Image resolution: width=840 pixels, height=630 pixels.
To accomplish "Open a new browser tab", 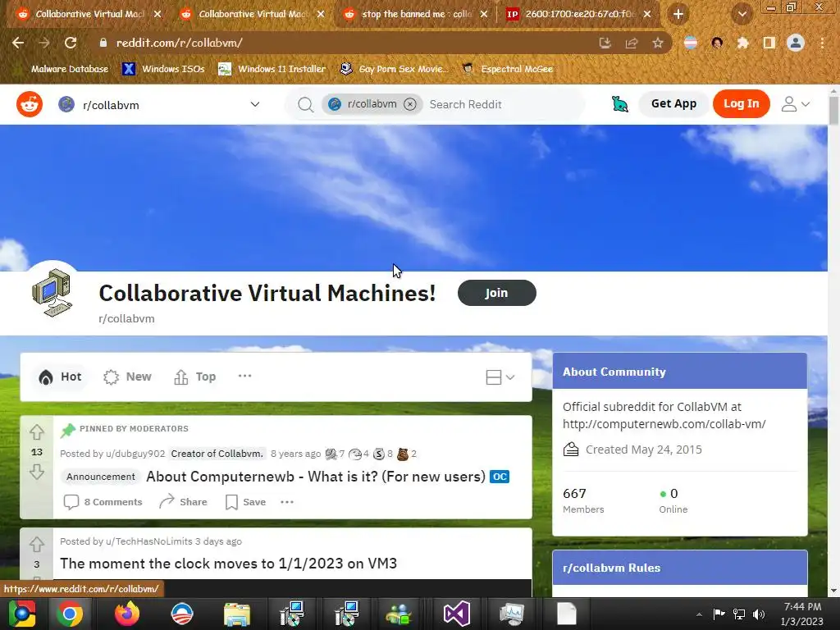I will point(678,14).
